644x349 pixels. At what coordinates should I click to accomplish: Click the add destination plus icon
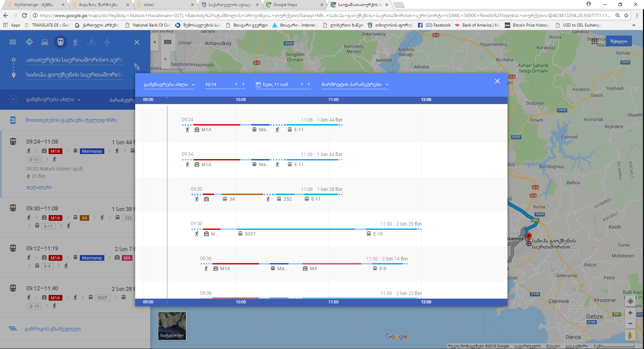13,99
